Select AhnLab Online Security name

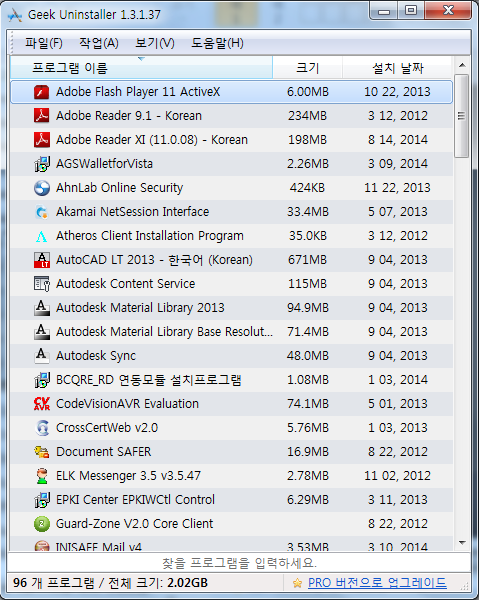click(119, 188)
